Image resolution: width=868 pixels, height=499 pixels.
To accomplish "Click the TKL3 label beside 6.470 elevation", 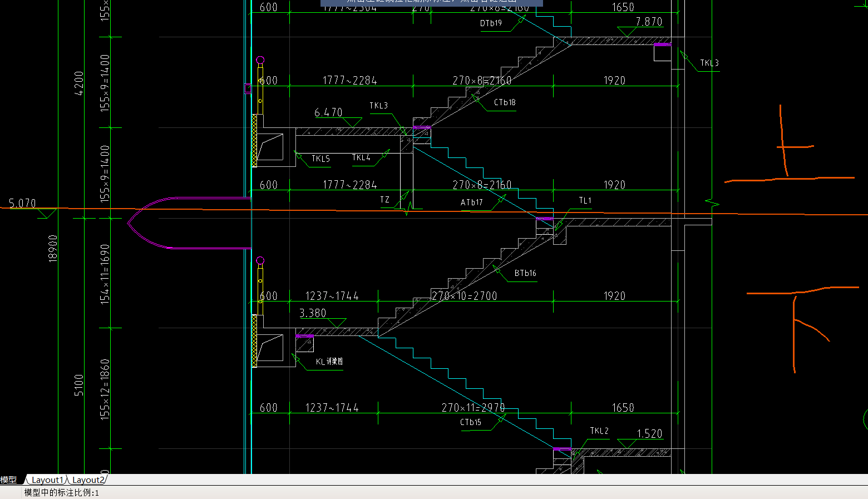I will [x=378, y=106].
